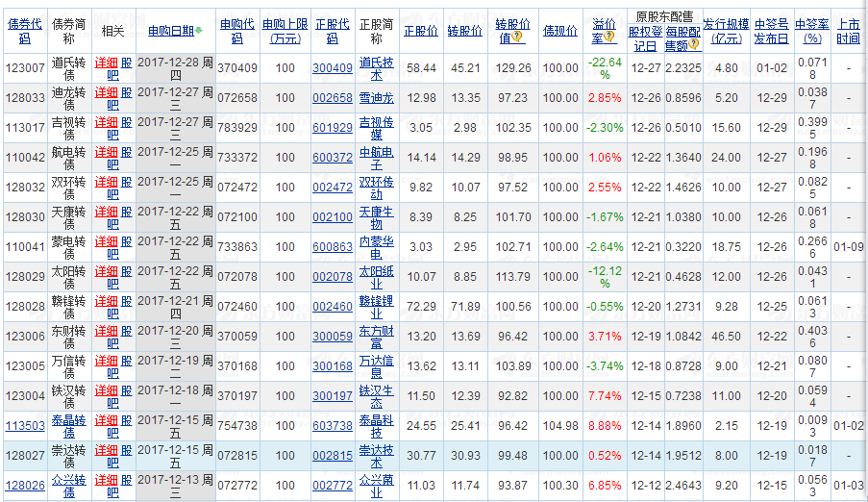This screenshot has width=868, height=502.
Task: Open stock code 300197 link
Action: [333, 396]
